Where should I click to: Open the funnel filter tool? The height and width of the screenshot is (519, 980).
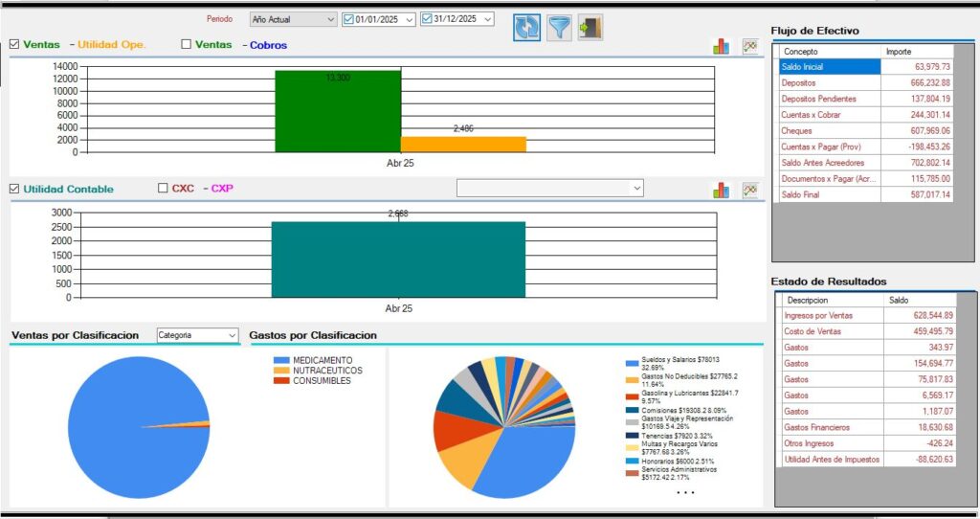(559, 27)
